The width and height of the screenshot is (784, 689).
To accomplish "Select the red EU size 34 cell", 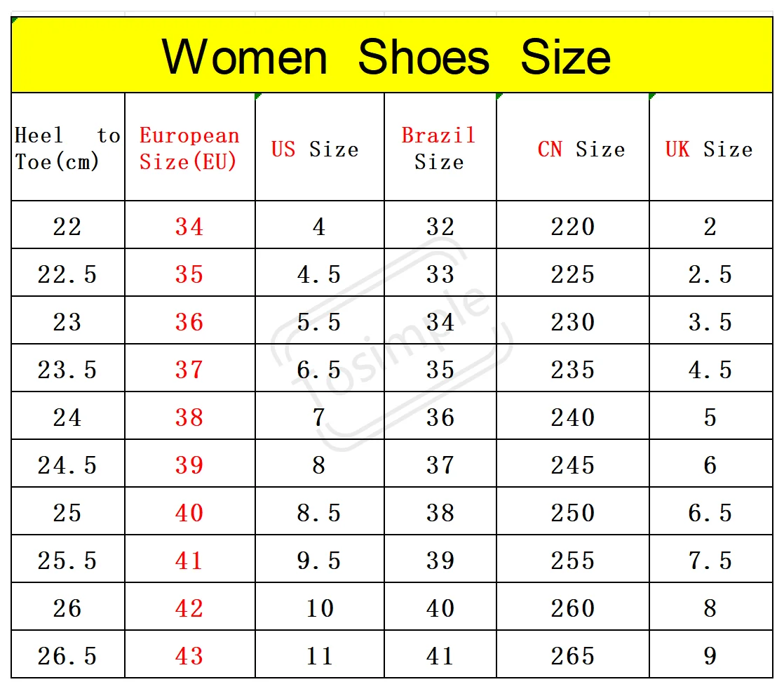I will coord(189,226).
